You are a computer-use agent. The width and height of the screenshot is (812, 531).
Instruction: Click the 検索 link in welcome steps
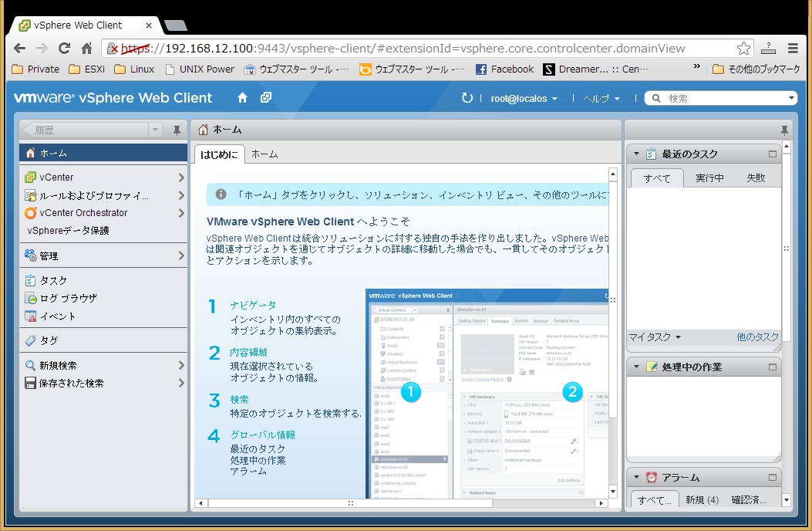pos(239,400)
